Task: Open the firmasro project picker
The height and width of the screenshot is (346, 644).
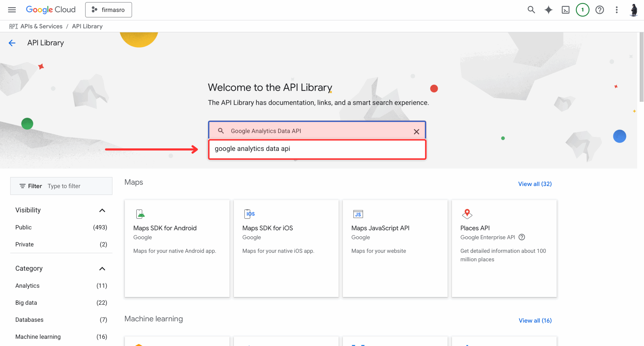Action: point(108,10)
